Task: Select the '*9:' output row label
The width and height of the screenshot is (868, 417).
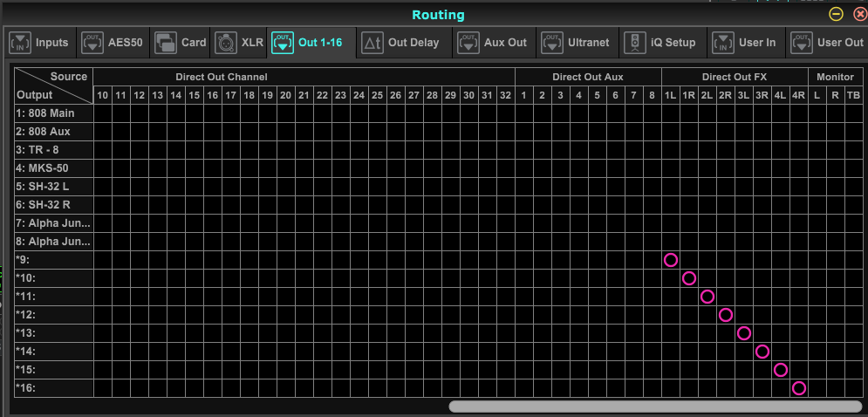Action: click(54, 260)
